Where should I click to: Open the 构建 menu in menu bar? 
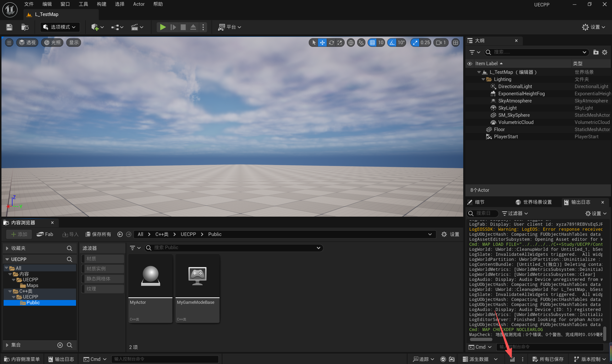point(101,4)
